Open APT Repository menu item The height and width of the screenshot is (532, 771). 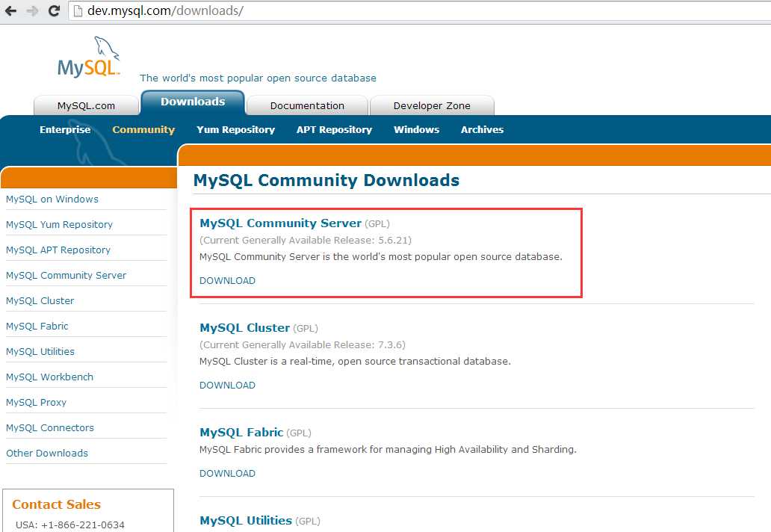coord(334,129)
